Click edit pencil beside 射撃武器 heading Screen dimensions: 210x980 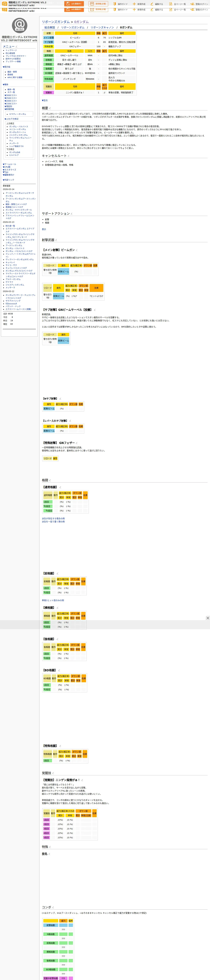(x=56, y=240)
